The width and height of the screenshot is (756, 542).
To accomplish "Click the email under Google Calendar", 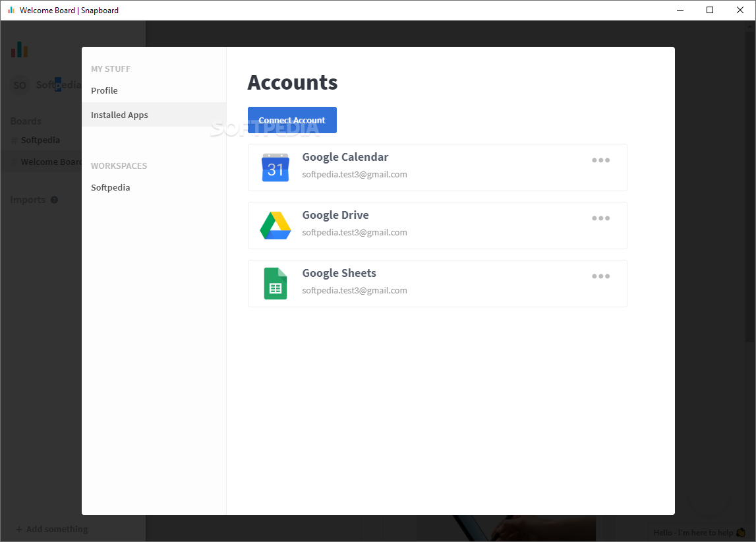I will click(355, 175).
